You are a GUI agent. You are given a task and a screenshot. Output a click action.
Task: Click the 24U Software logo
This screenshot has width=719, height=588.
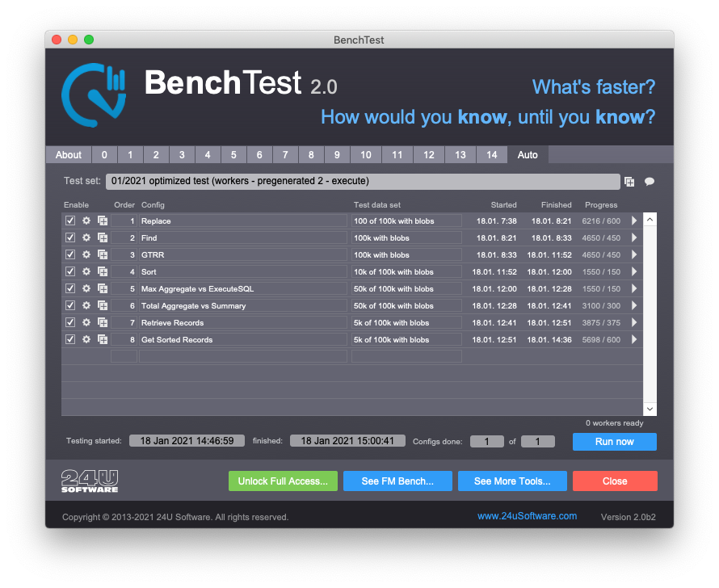[x=90, y=481]
